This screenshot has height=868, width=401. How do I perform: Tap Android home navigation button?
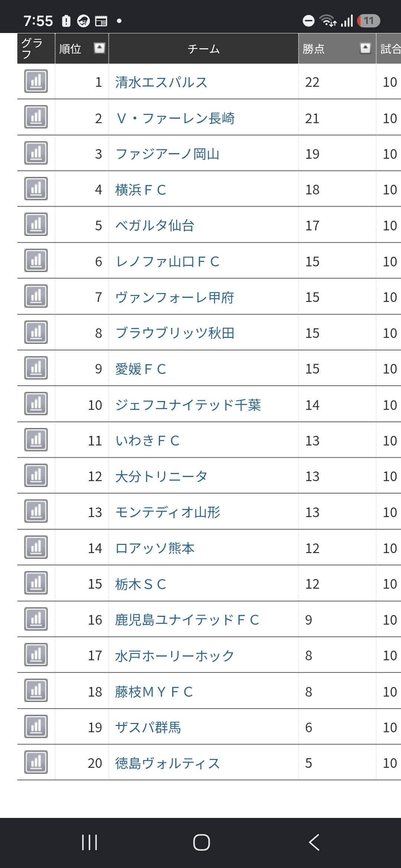point(202,842)
